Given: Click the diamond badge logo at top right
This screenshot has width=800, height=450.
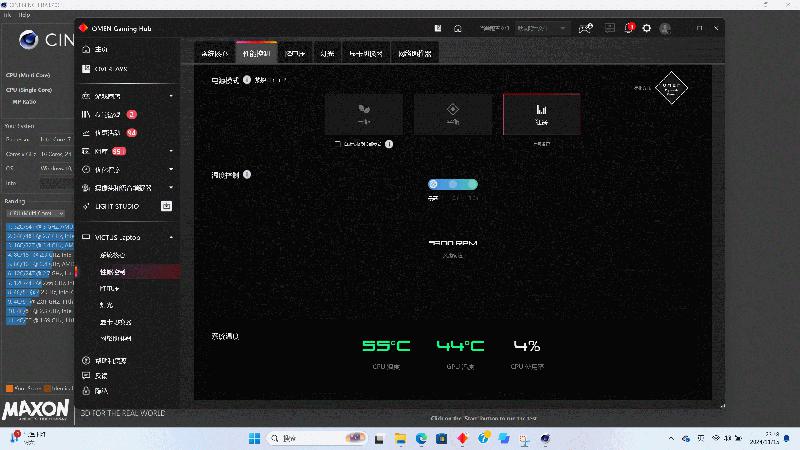Looking at the screenshot, I should 670,88.
